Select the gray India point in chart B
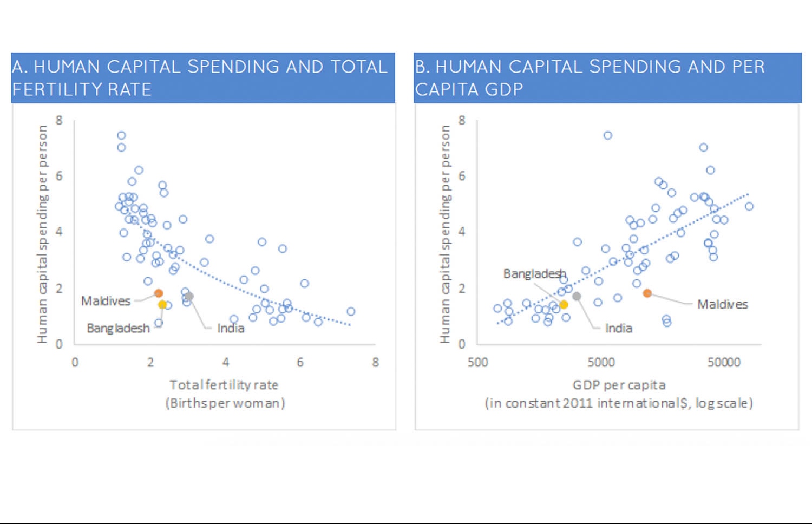This screenshot has height=524, width=812. click(577, 296)
